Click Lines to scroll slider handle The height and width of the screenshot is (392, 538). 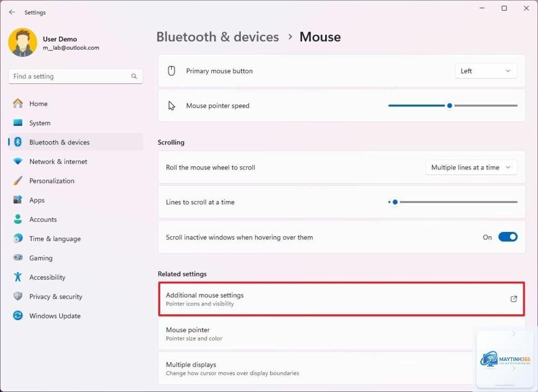click(x=395, y=202)
